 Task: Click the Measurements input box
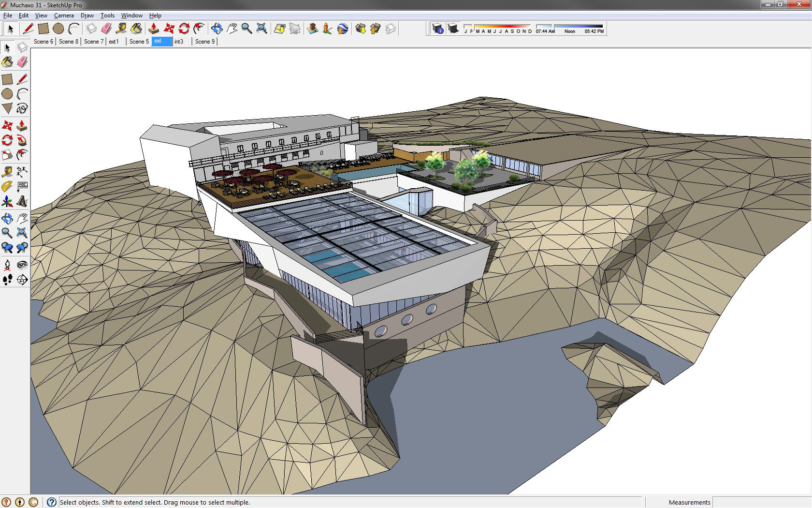coord(762,502)
